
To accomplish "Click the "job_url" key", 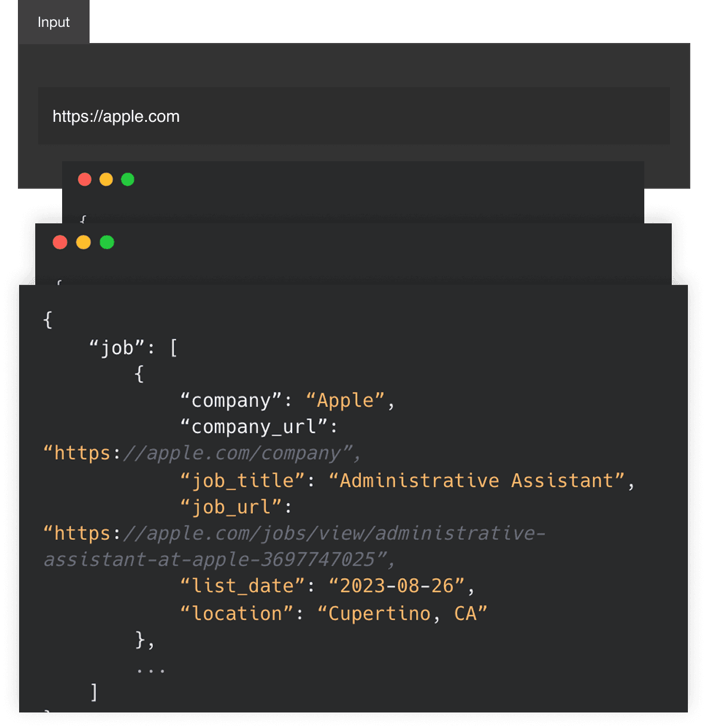I will pos(230,507).
